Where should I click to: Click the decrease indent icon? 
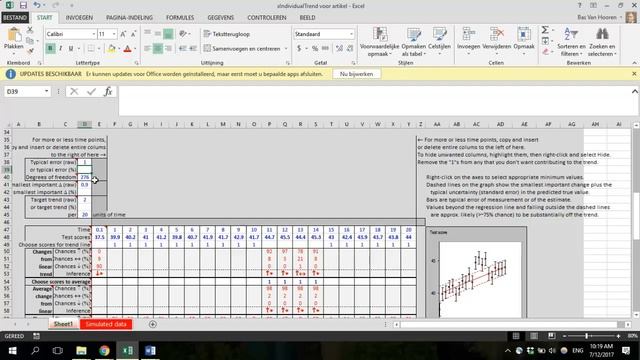tap(182, 49)
